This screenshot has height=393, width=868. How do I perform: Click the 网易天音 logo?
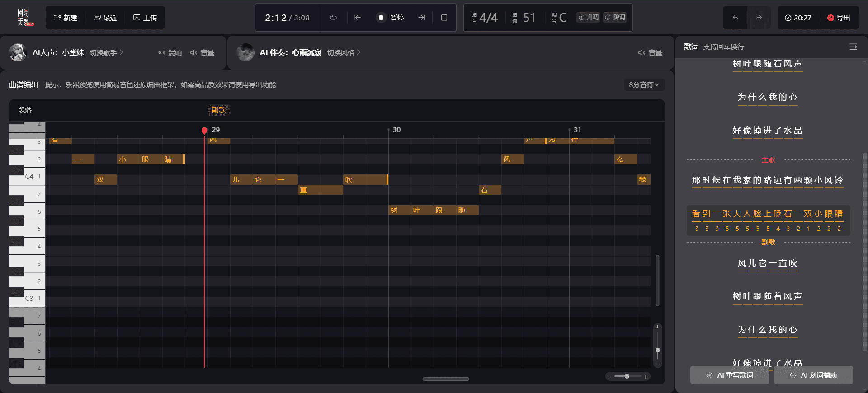[x=25, y=18]
